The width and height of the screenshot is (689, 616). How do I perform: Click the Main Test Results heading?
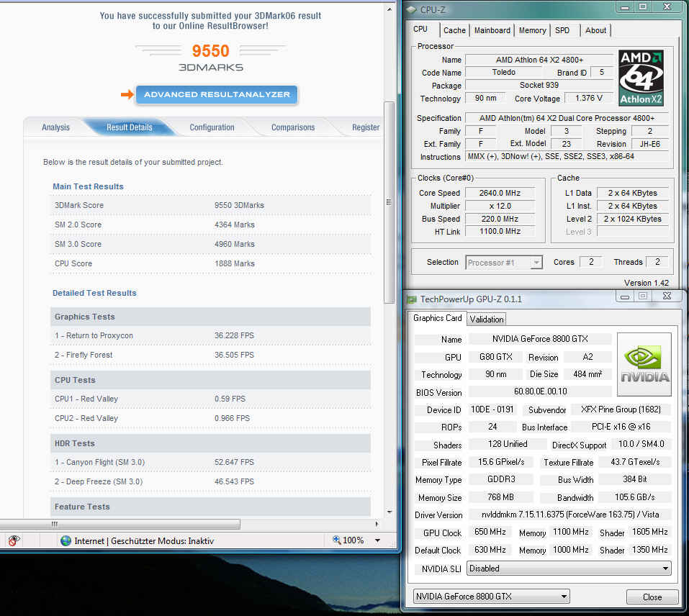tap(88, 186)
